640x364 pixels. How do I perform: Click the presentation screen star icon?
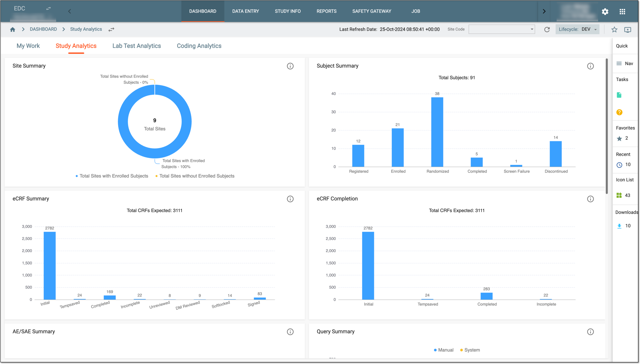click(628, 30)
